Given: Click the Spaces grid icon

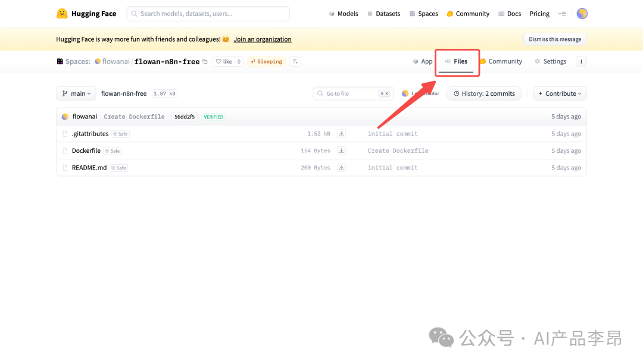Looking at the screenshot, I should (x=60, y=61).
